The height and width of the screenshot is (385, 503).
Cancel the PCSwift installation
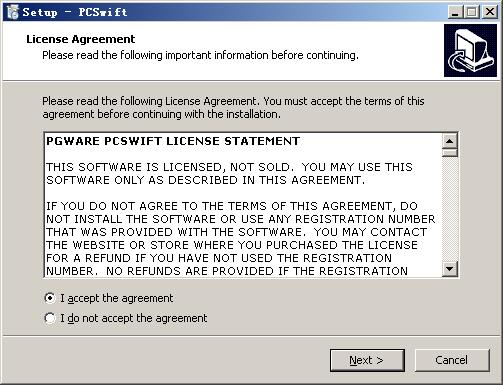coord(452,360)
